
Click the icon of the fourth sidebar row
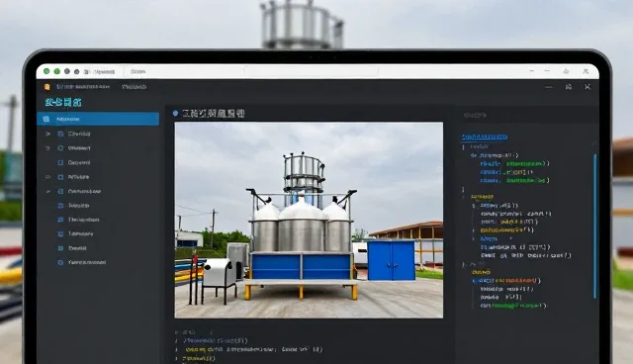60,162
